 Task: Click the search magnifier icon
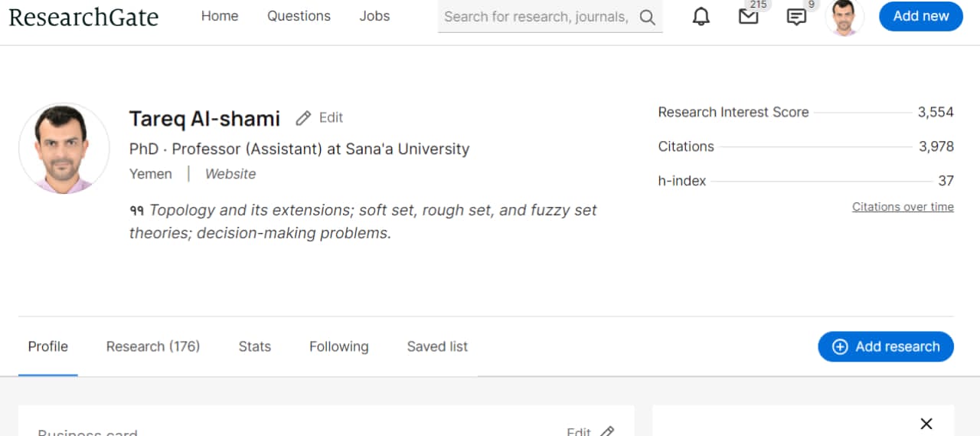pos(648,18)
